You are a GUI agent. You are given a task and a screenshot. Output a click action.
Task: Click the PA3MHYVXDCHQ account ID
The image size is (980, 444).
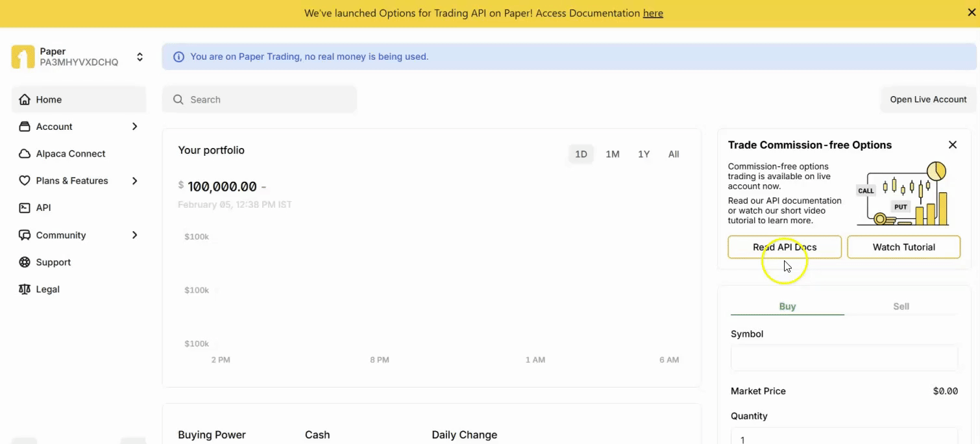coord(79,62)
